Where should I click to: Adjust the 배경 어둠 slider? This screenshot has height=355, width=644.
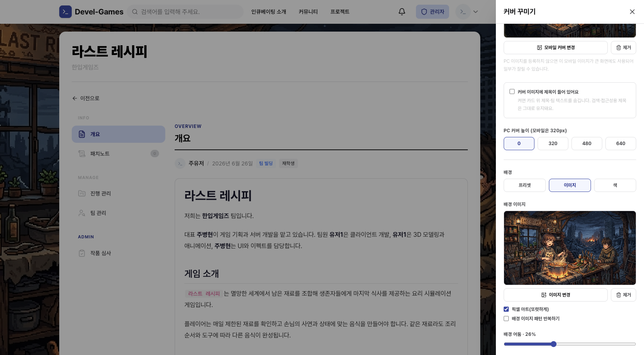pyautogui.click(x=570, y=344)
